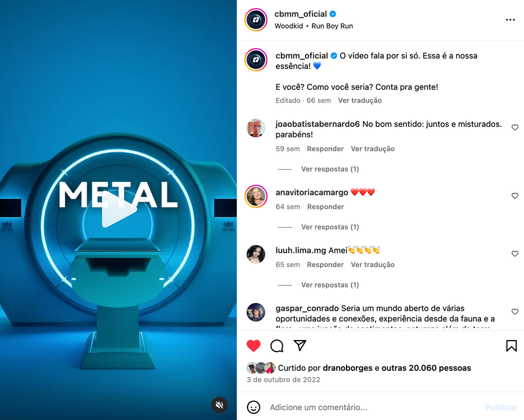Like gaspar_conrado's comment heart
The width and height of the screenshot is (524, 420).
[x=515, y=312]
